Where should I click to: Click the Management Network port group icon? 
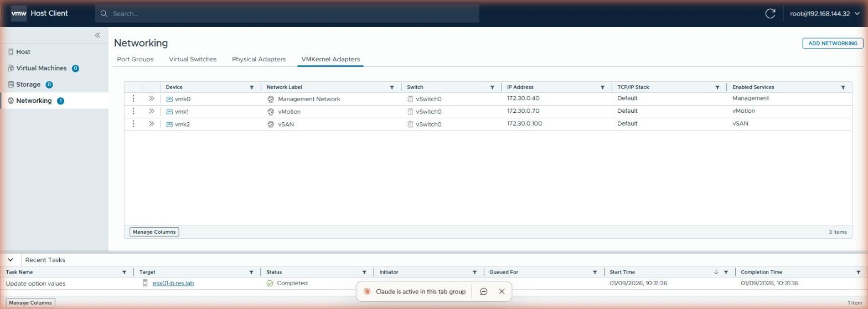(271, 99)
